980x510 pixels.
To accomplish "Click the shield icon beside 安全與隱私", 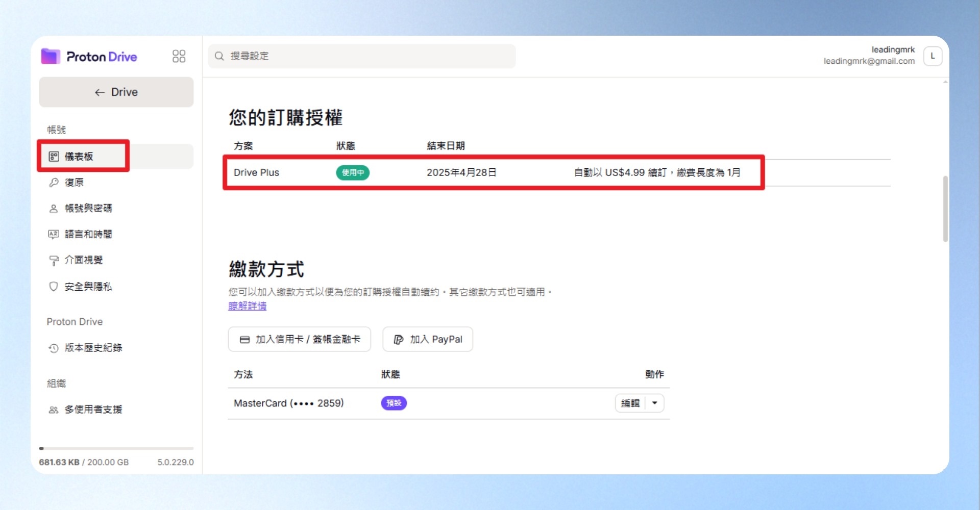I will pos(54,287).
